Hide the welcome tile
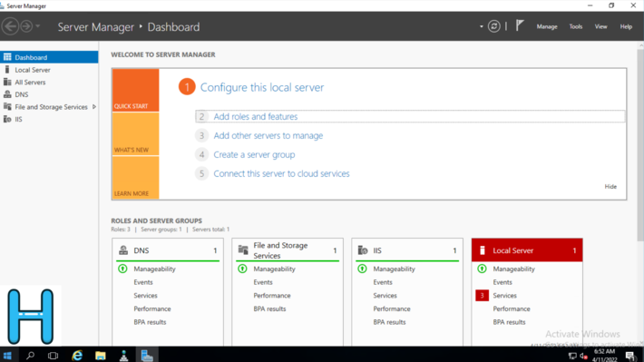Viewport: 644px width, 362px height. (610, 187)
